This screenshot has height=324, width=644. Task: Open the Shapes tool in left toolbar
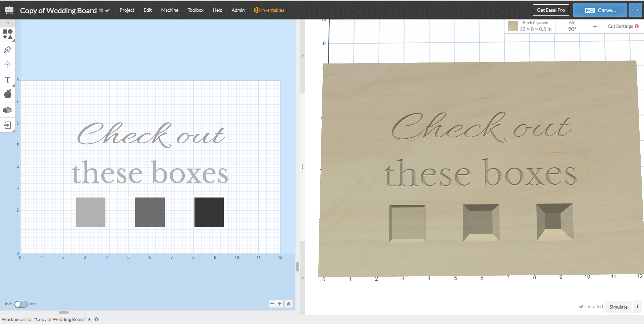[x=7, y=34]
